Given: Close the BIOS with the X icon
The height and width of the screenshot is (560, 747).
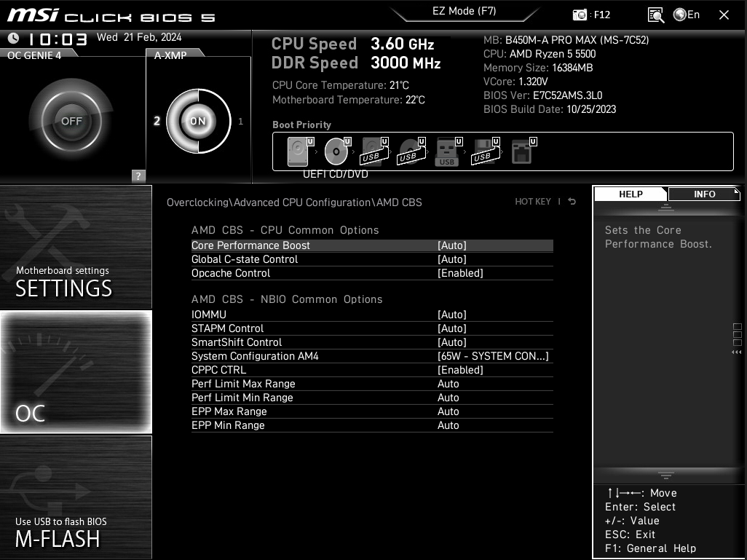Looking at the screenshot, I should [x=724, y=15].
